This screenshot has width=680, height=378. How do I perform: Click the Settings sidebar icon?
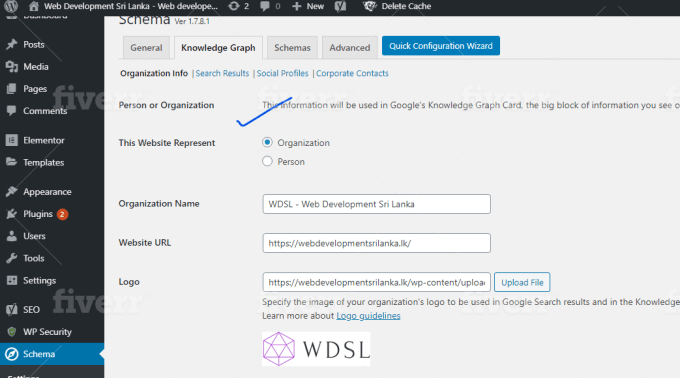pyautogui.click(x=12, y=280)
